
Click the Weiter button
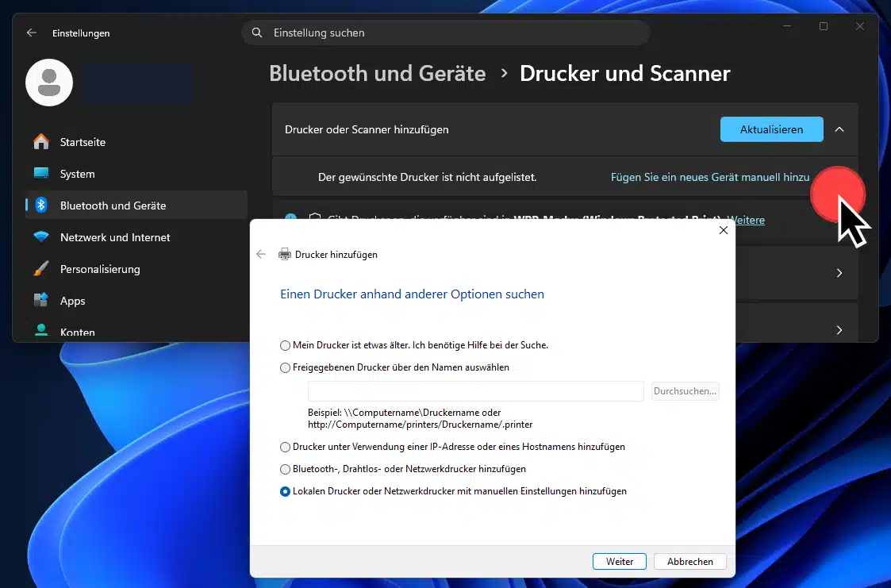pyautogui.click(x=620, y=561)
